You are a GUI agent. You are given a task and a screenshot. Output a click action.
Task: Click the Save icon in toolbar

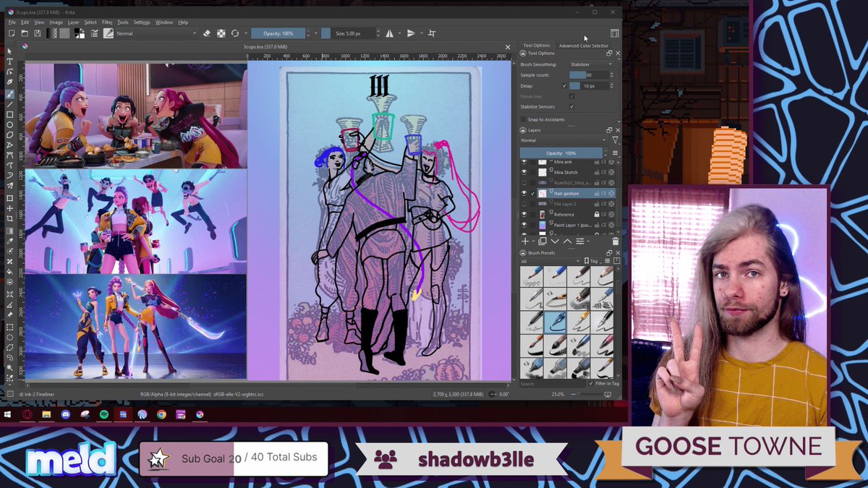[38, 33]
